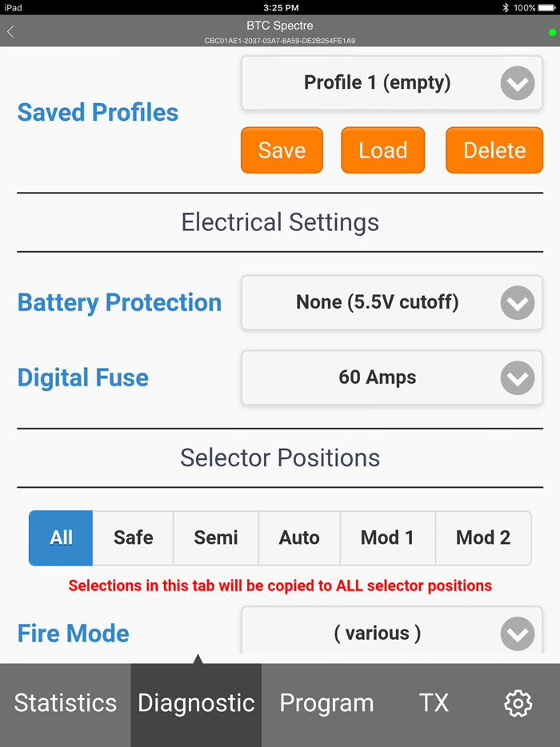Tap the green connection status dot

tap(552, 33)
